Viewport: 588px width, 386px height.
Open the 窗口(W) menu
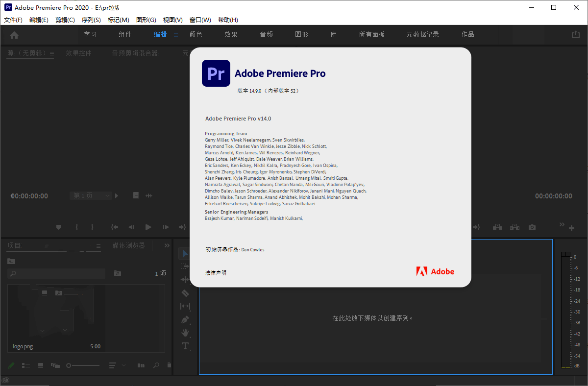[x=200, y=20]
